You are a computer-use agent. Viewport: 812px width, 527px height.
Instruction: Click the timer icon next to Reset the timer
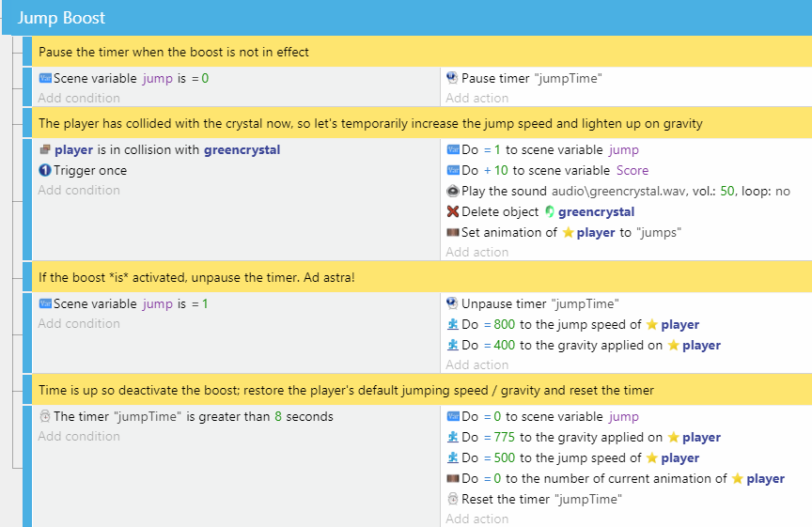pos(453,499)
